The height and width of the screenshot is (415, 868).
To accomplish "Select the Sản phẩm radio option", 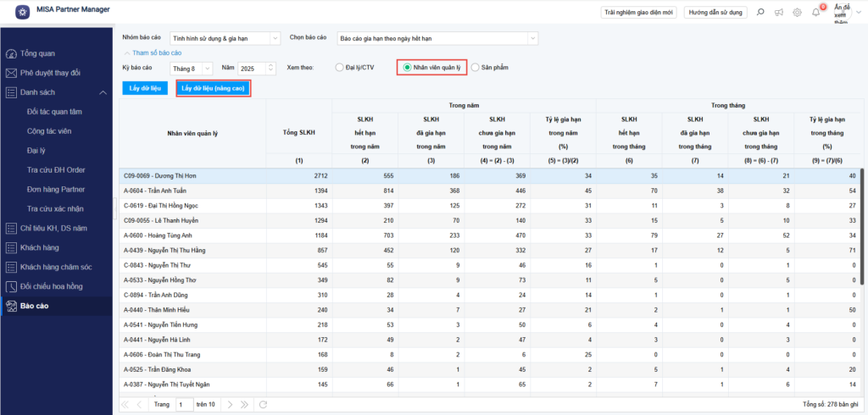I will [x=476, y=67].
